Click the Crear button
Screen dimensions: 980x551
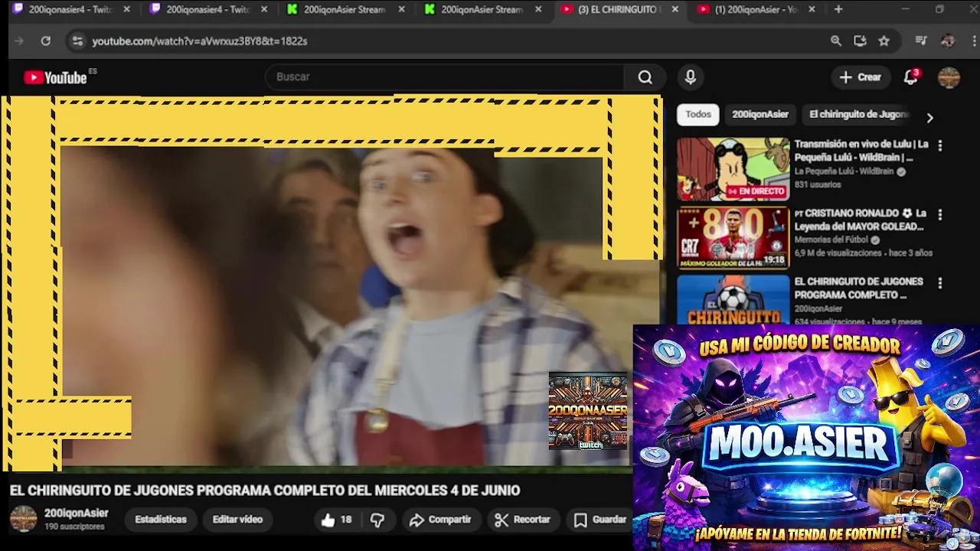click(861, 77)
